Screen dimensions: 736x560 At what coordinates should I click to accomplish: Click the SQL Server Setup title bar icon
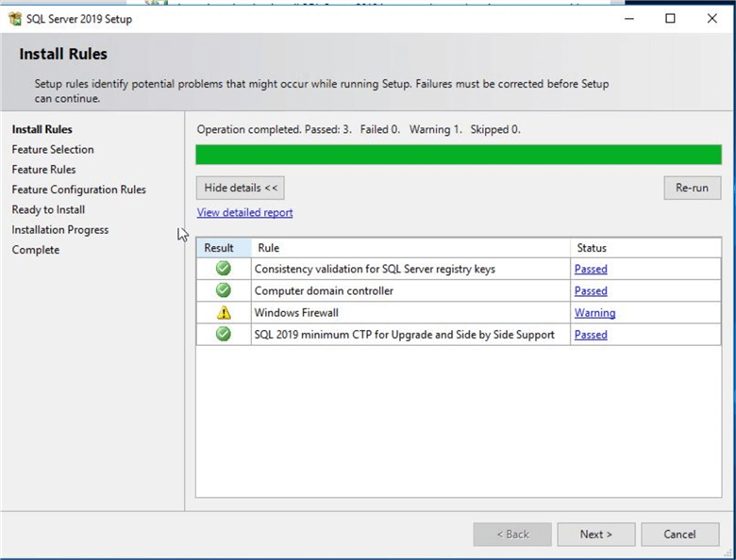pos(14,19)
